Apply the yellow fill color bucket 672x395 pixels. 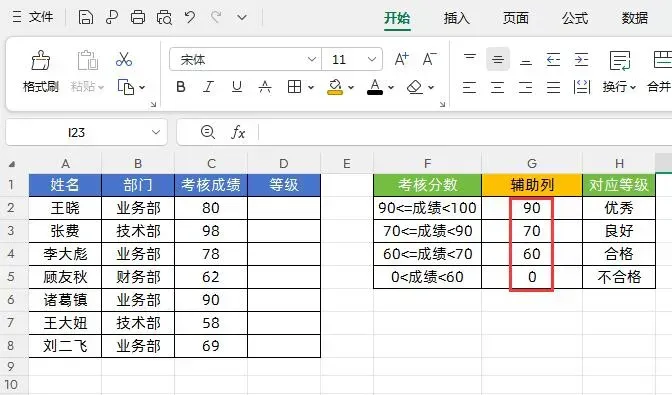pyautogui.click(x=335, y=87)
